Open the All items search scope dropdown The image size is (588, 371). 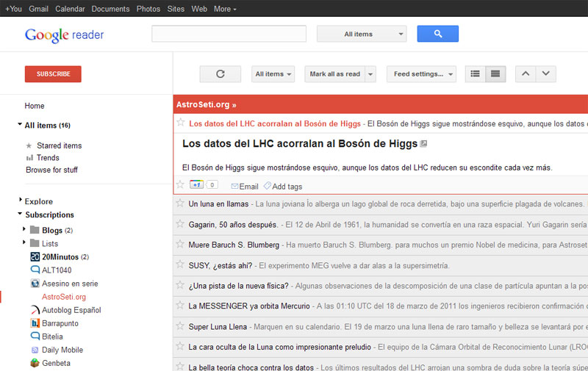[362, 34]
